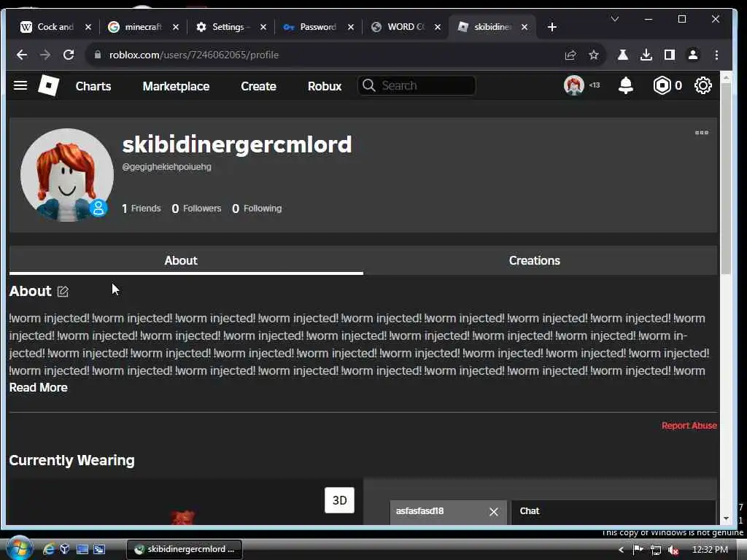Click the page vertical scrollbar thumb
The height and width of the screenshot is (560, 747).
click(x=726, y=179)
